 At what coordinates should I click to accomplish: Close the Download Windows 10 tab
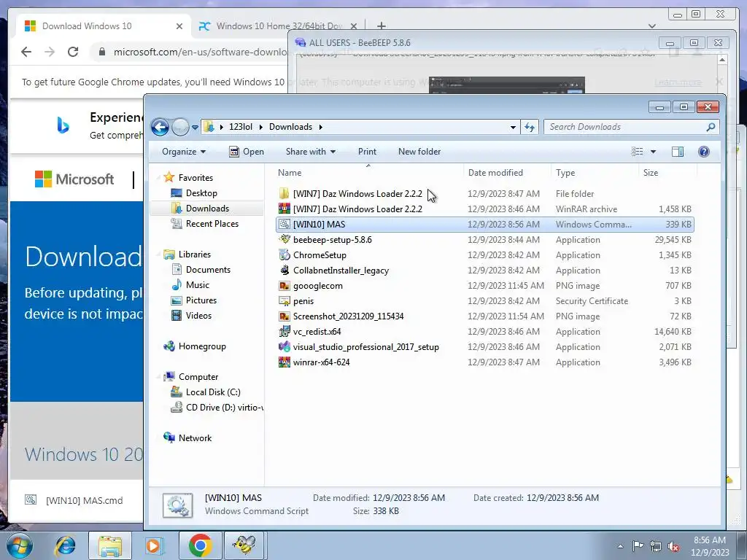point(179,26)
